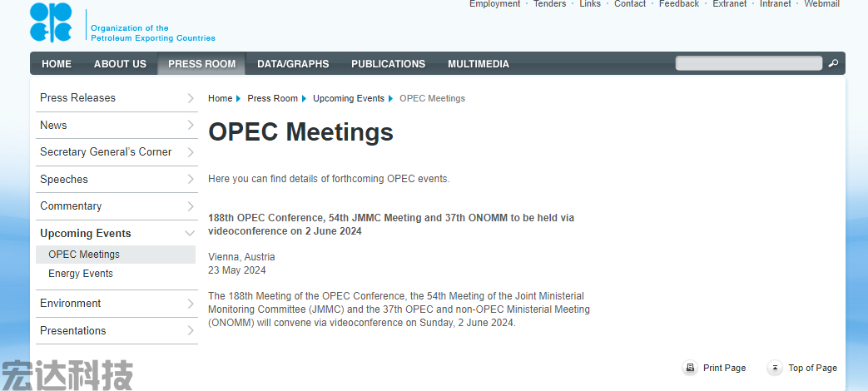The width and height of the screenshot is (868, 391).
Task: Open the Environment sidebar section
Action: (x=117, y=304)
